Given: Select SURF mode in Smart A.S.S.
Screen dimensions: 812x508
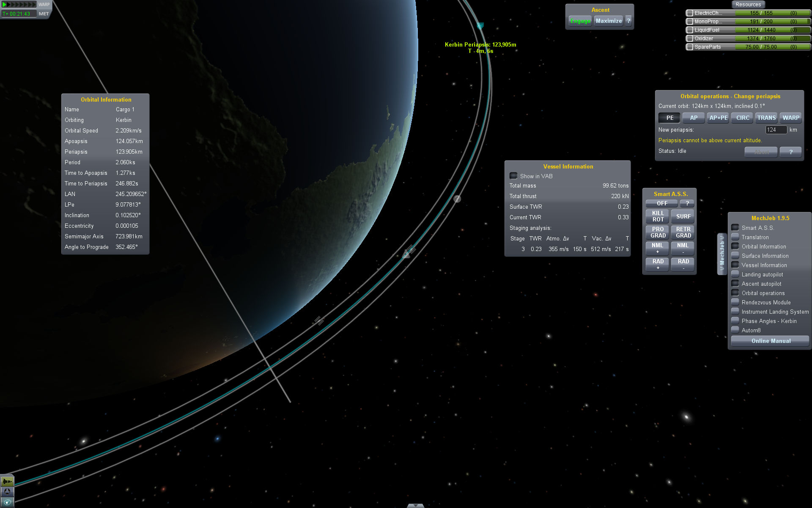Looking at the screenshot, I should 683,216.
